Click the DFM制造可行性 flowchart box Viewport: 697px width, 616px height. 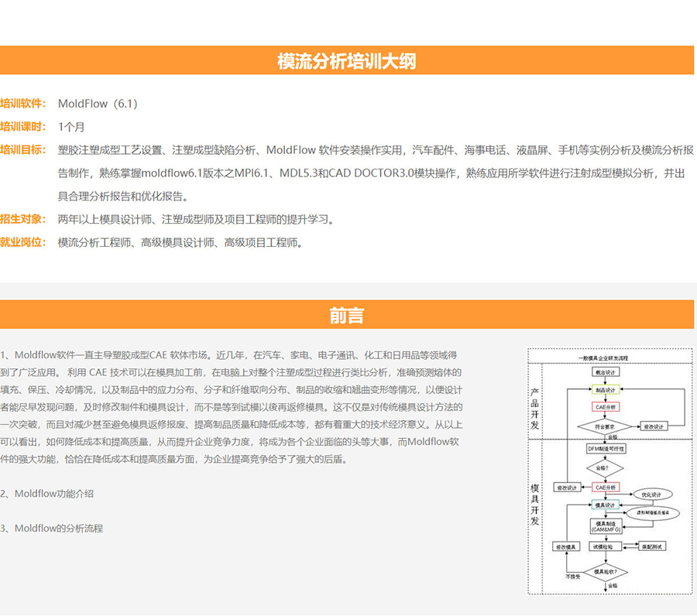(x=606, y=449)
